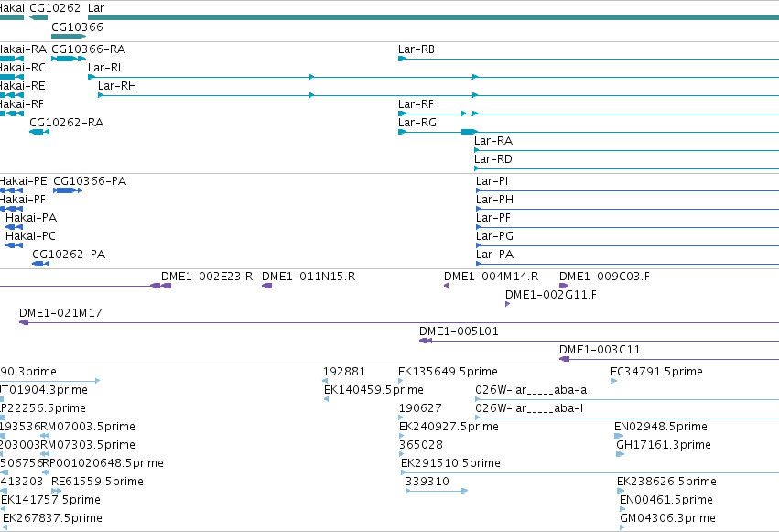779x532 pixels.
Task: Select the DME1-002E23.R clone label
Action: click(x=207, y=277)
